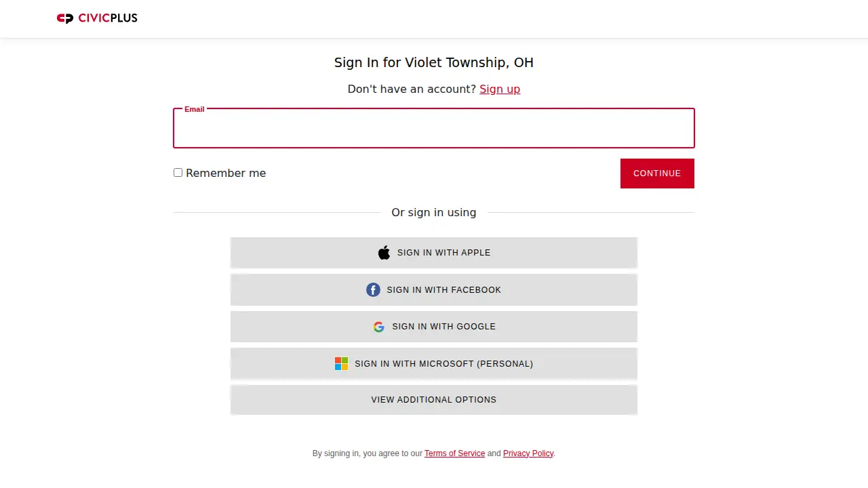Tick the Remember me checkbox
The height and width of the screenshot is (488, 868).
pyautogui.click(x=178, y=173)
